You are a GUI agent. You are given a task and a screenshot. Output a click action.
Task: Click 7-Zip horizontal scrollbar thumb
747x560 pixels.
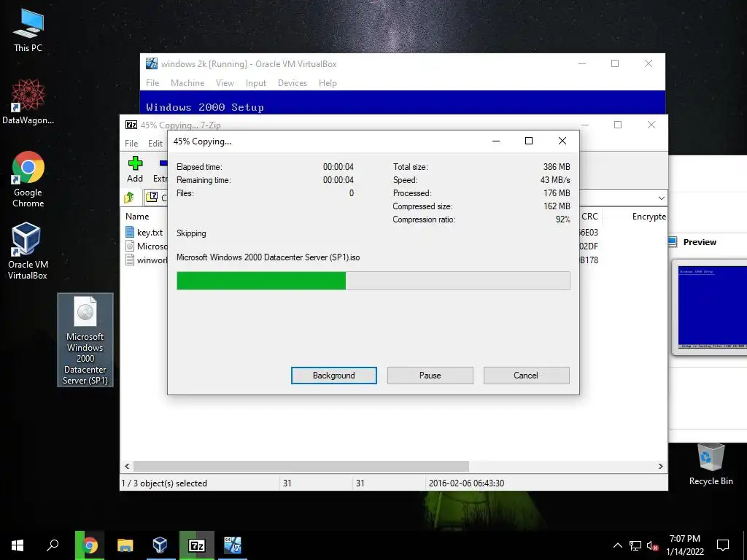click(x=301, y=466)
